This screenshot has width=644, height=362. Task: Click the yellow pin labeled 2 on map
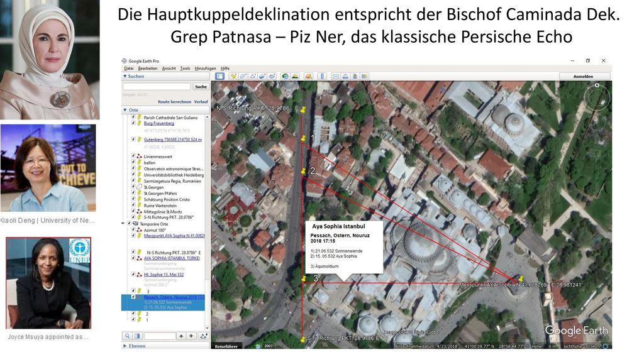[304, 171]
